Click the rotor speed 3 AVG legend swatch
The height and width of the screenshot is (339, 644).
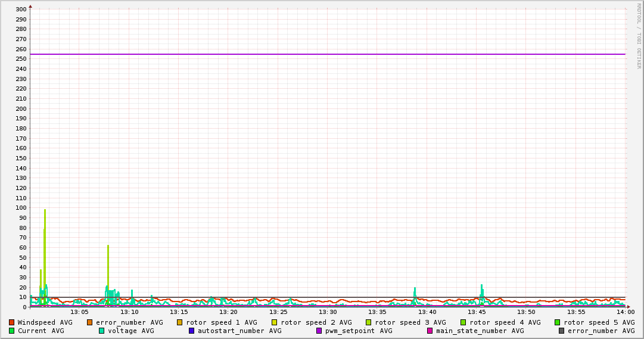[x=368, y=322]
